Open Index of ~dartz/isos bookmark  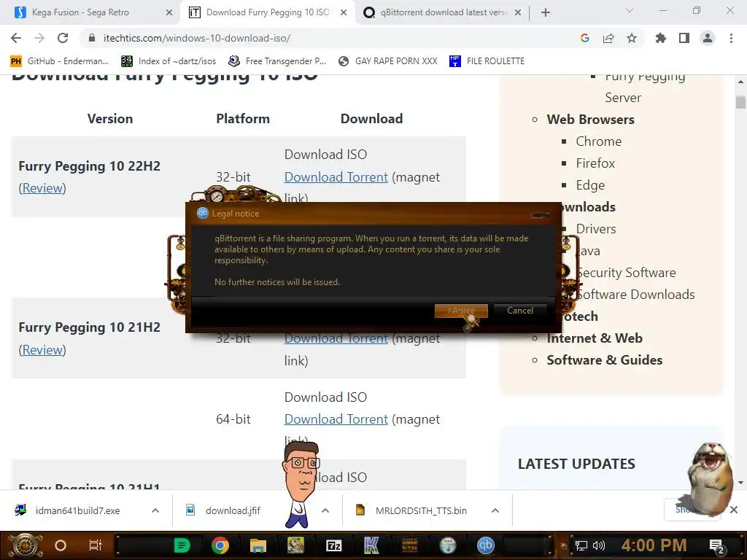[x=169, y=61]
